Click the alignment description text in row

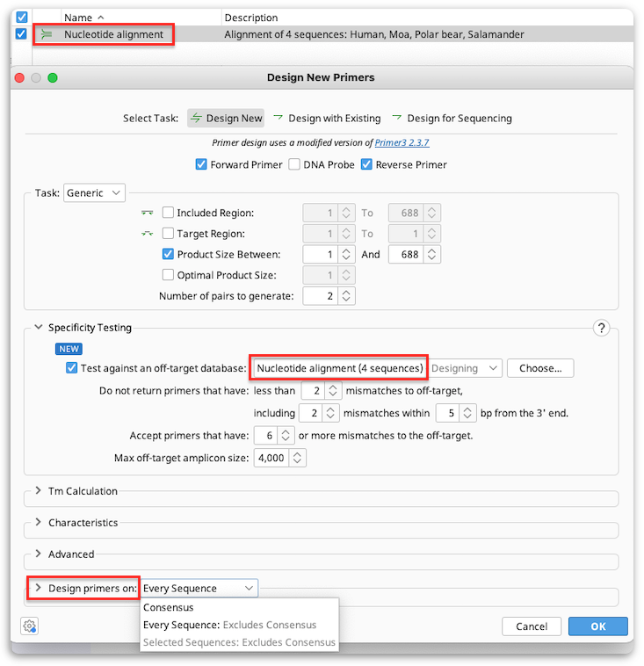pyautogui.click(x=373, y=34)
